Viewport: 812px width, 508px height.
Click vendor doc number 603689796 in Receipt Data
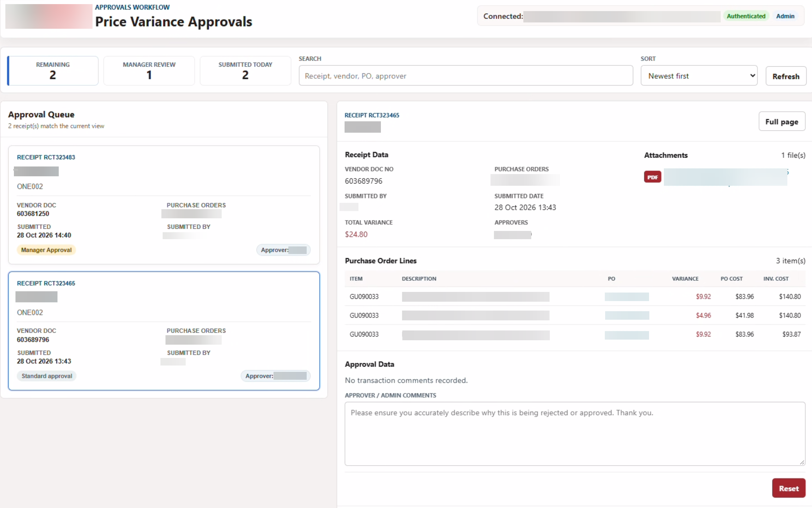pos(363,181)
